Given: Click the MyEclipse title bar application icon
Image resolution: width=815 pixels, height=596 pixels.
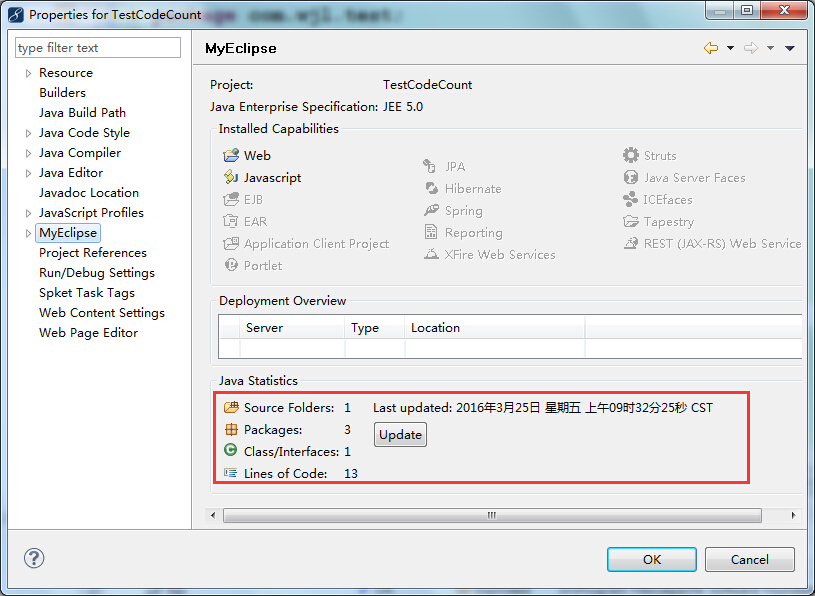Looking at the screenshot, I should coord(16,15).
